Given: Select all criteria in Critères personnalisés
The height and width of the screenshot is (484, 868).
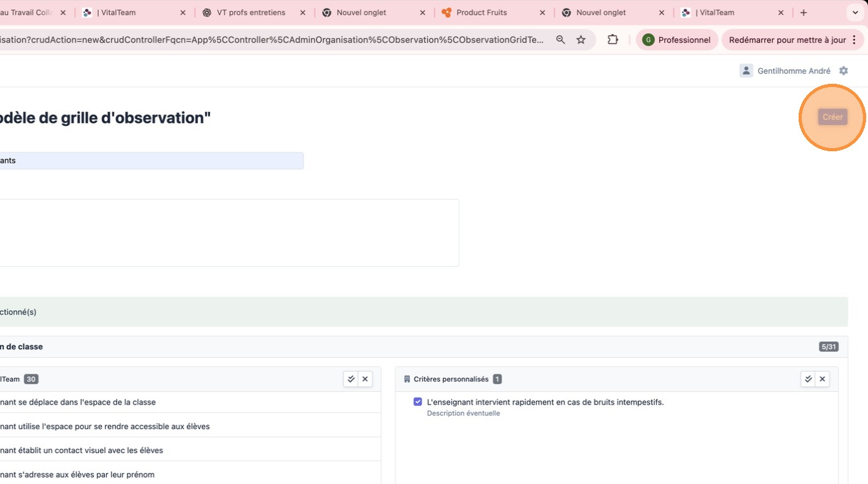Looking at the screenshot, I should coord(808,379).
